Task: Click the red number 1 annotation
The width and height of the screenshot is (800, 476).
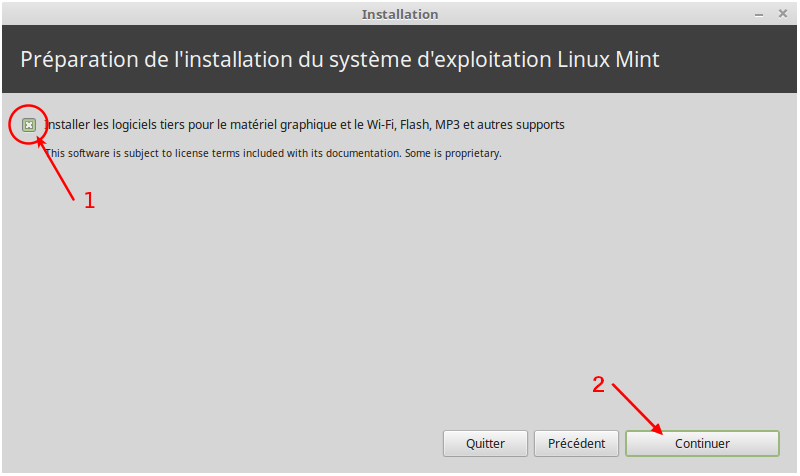Action: tap(89, 201)
